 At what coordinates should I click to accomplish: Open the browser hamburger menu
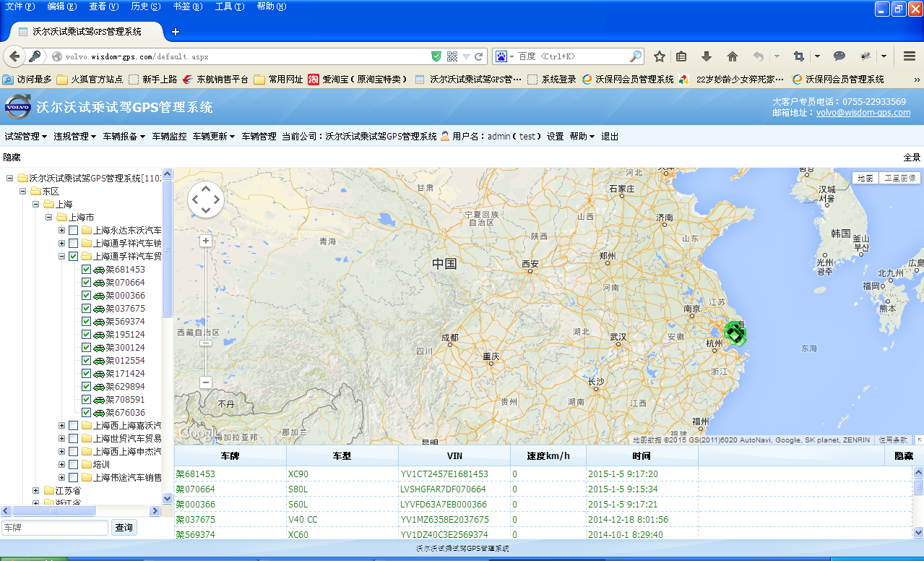coord(910,56)
